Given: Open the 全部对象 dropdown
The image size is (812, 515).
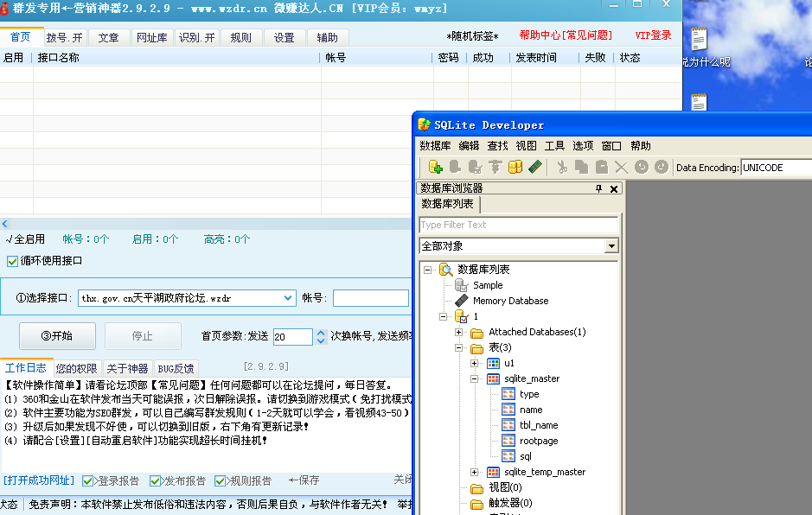Looking at the screenshot, I should [x=612, y=245].
